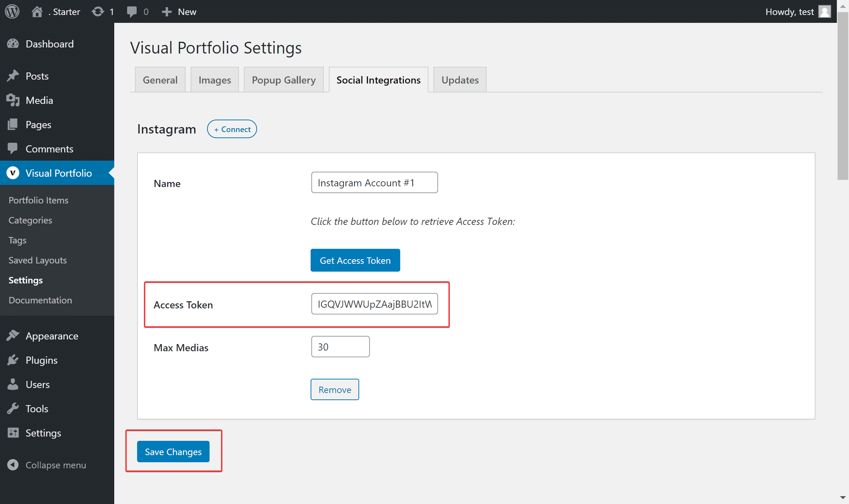This screenshot has height=504, width=849.
Task: Open Visual Portfolio Settings submenu
Action: point(26,280)
